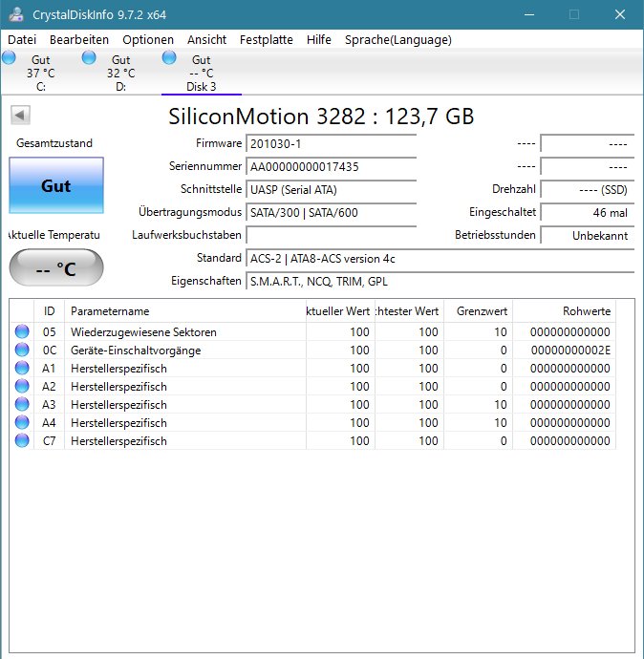Click Herstellerspezifisch in row A4

(118, 423)
